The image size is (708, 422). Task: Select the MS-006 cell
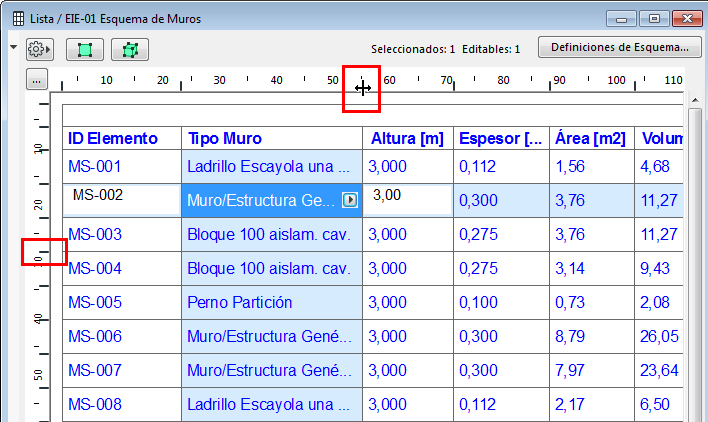[122, 336]
